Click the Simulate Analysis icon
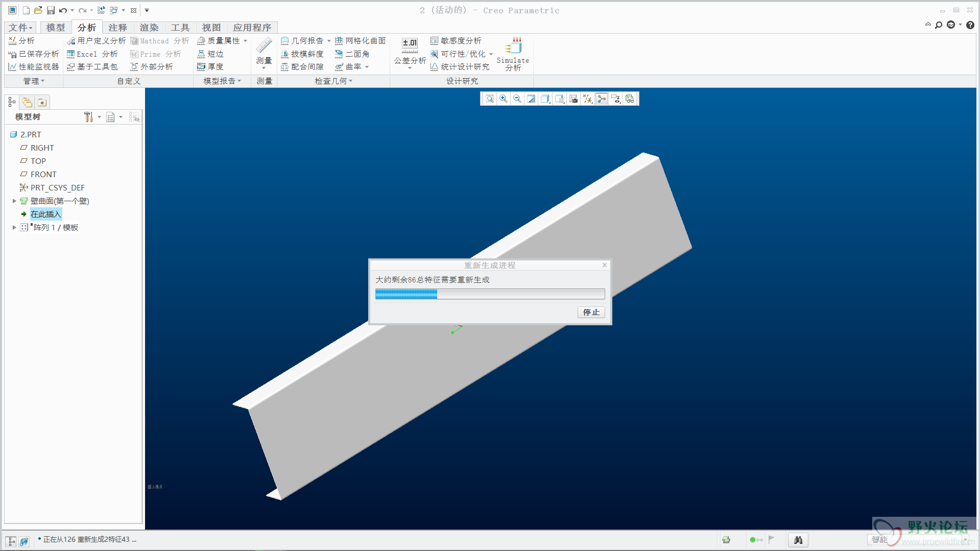 [x=513, y=54]
